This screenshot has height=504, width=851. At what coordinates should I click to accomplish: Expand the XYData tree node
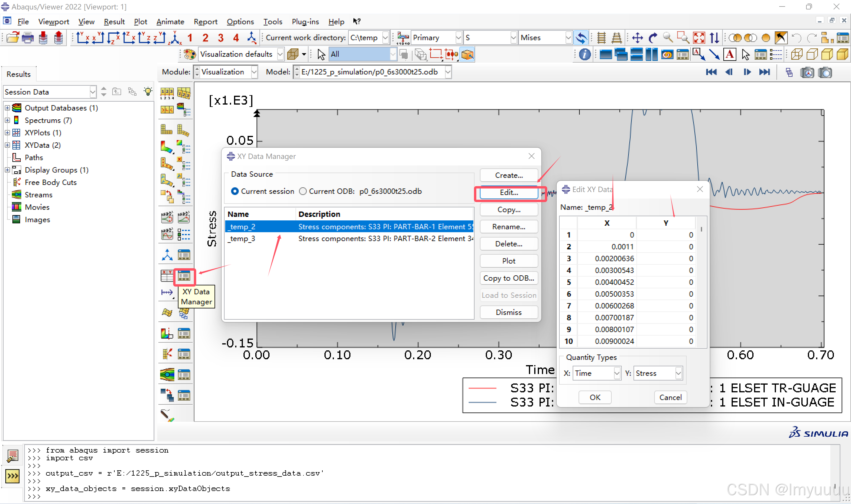(x=7, y=145)
